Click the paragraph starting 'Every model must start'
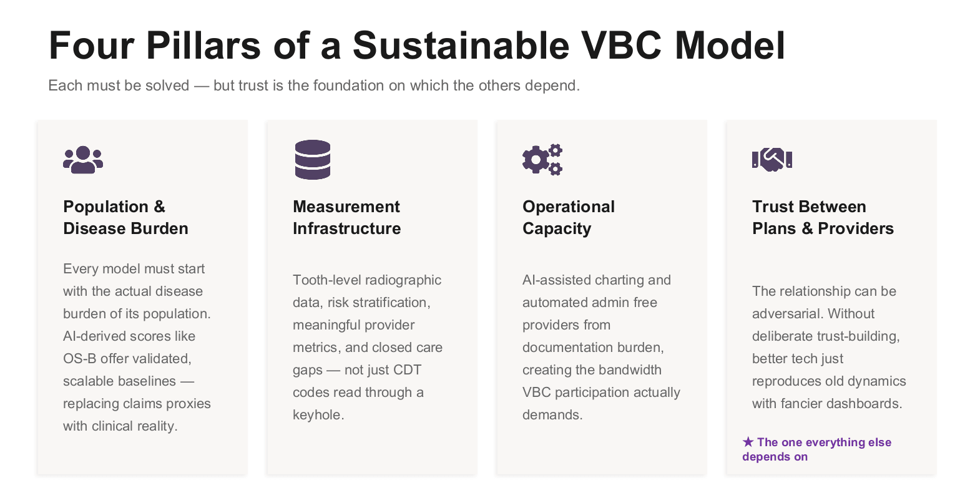 137,347
